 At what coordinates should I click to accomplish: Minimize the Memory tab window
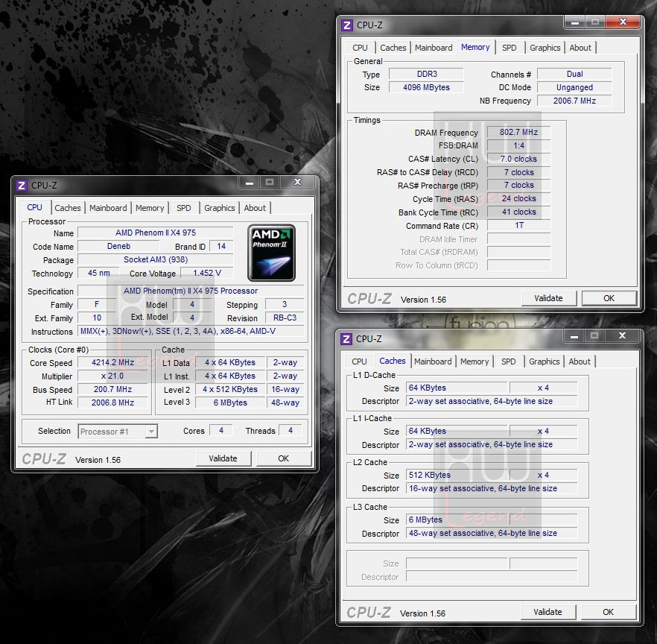tap(575, 22)
